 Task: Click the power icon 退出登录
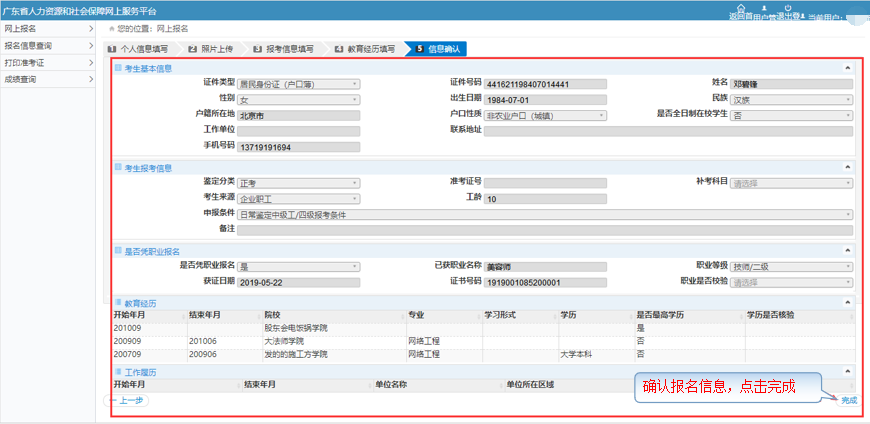(x=788, y=7)
